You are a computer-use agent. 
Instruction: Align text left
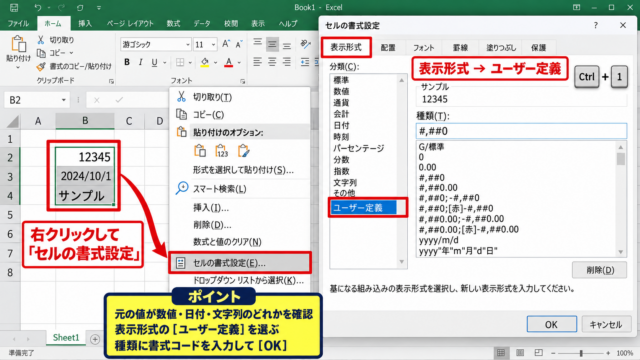coord(257,62)
